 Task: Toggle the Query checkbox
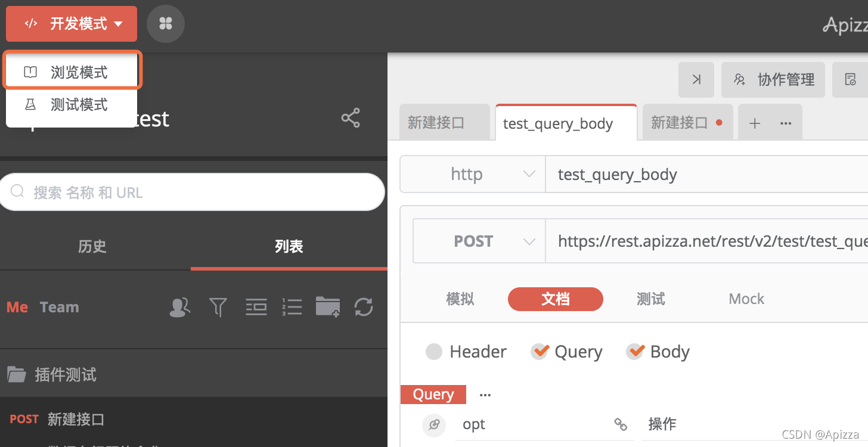click(540, 352)
